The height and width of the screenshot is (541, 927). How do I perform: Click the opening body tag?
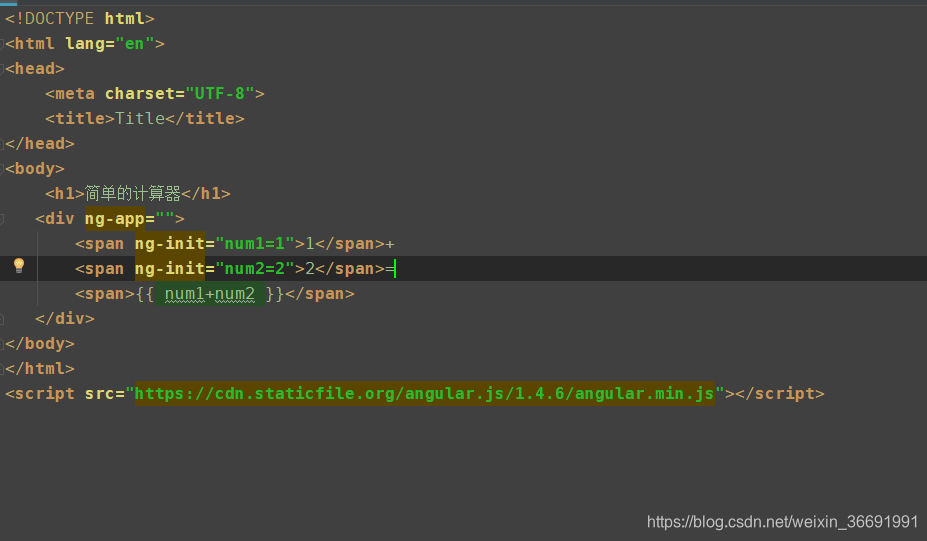[x=35, y=169]
